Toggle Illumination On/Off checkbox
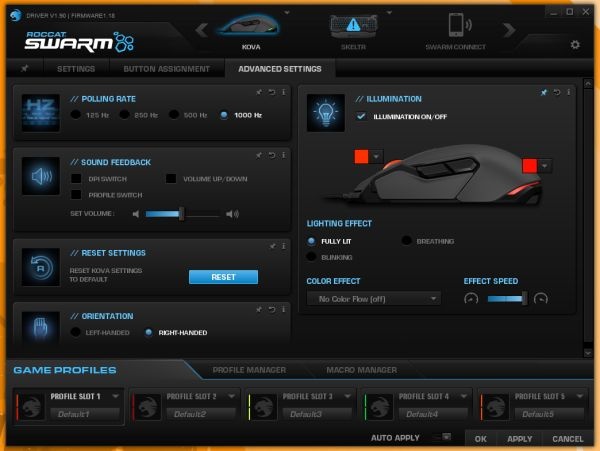This screenshot has height=451, width=600. [361, 116]
